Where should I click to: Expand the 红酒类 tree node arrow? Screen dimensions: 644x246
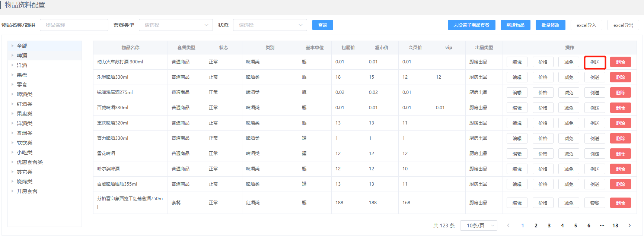[12, 104]
